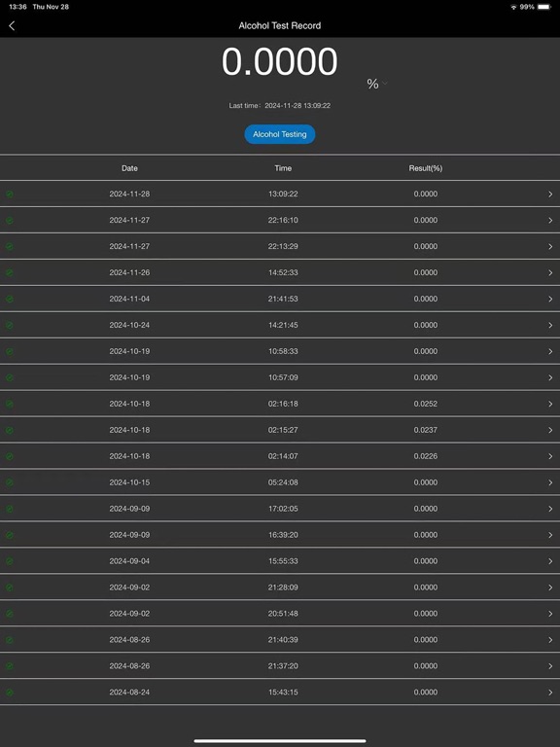Tap green check icon for 14:21:45 record
Viewport: 560px width, 747px height.
(x=10, y=325)
